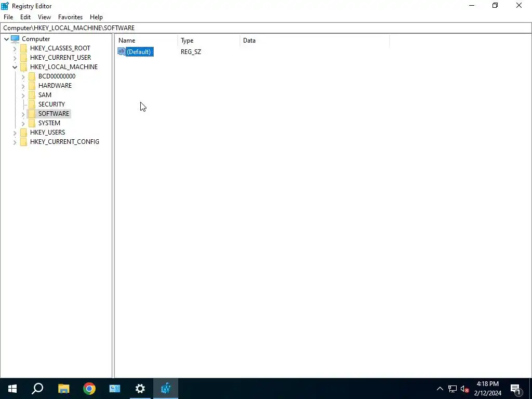
Task: Select the SOFTWARE key
Action: point(54,114)
